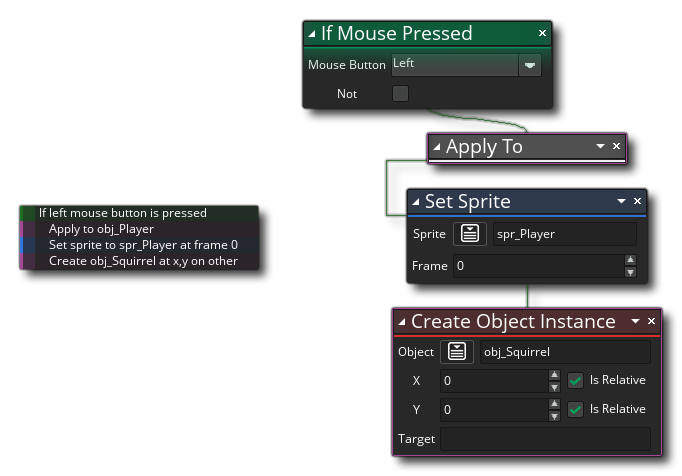This screenshot has width=682, height=476.
Task: Open sprite picker icon in Set Sprite
Action: click(x=471, y=234)
